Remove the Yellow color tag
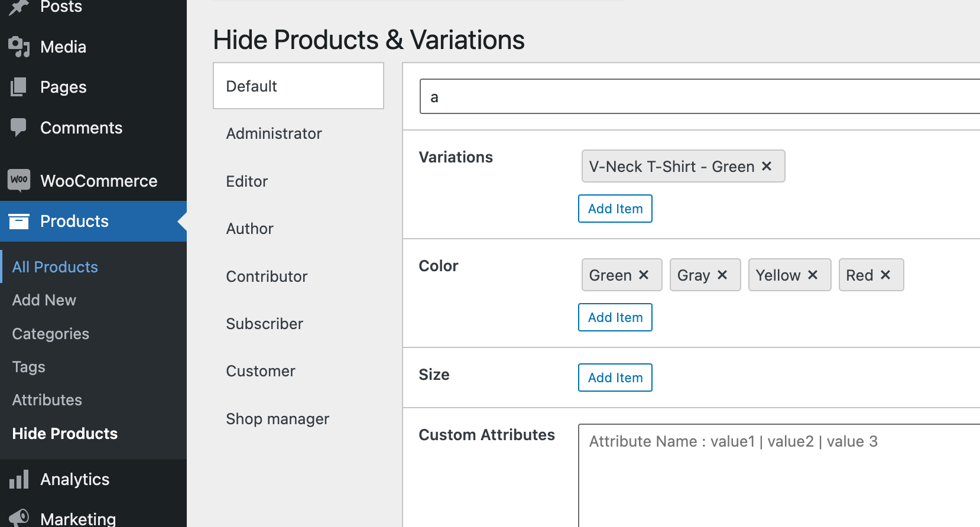The height and width of the screenshot is (527, 980). (x=813, y=275)
